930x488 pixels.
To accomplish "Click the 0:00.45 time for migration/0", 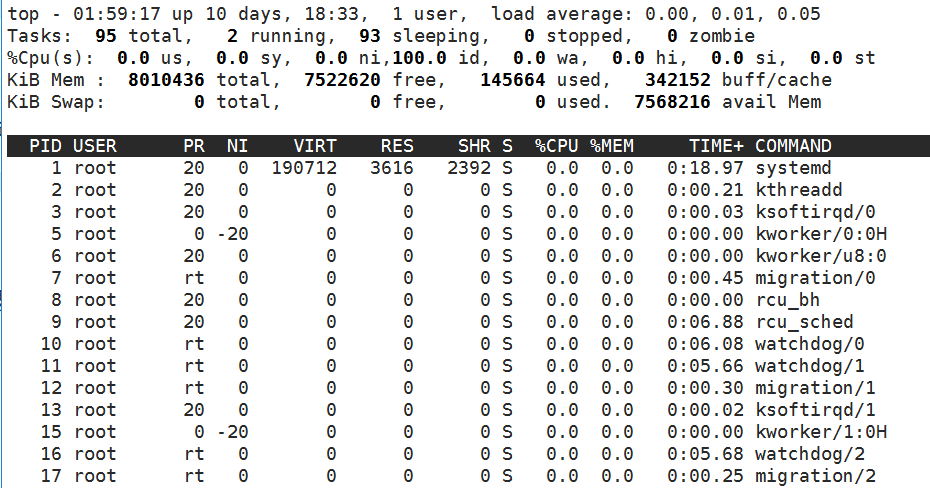I will click(705, 278).
